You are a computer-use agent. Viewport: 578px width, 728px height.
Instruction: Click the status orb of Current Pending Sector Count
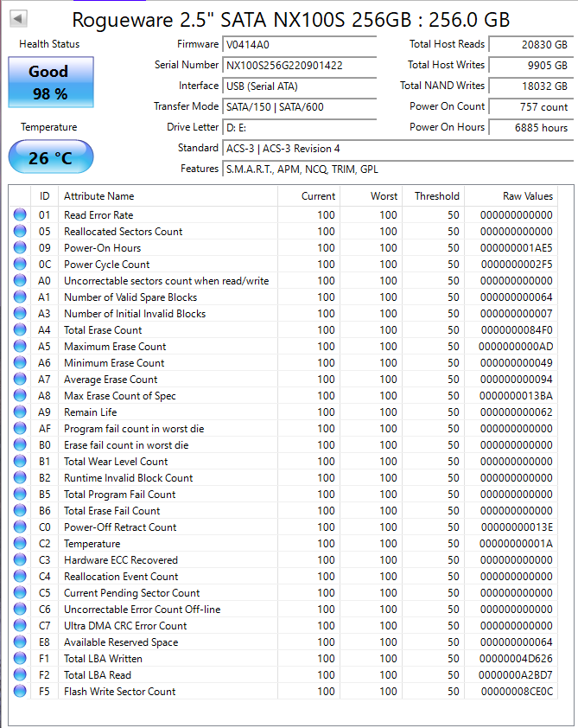point(20,592)
